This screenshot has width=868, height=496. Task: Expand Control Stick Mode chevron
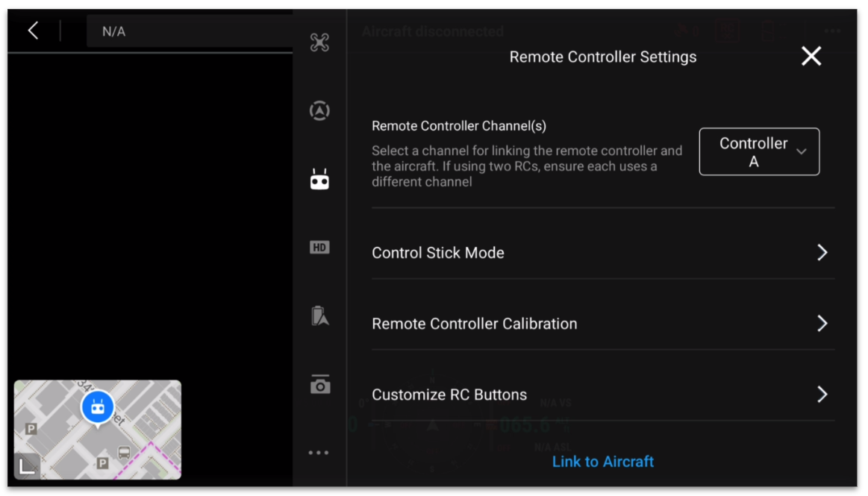click(x=822, y=253)
